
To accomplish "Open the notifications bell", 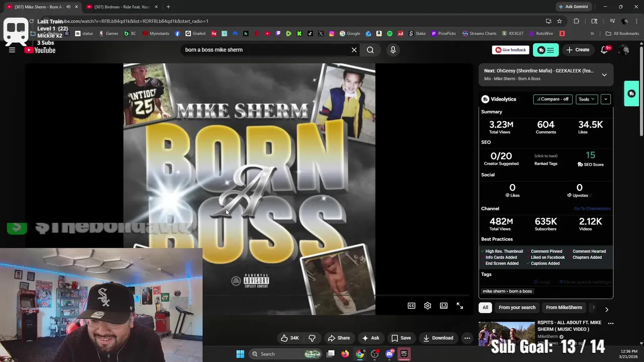I will [605, 50].
